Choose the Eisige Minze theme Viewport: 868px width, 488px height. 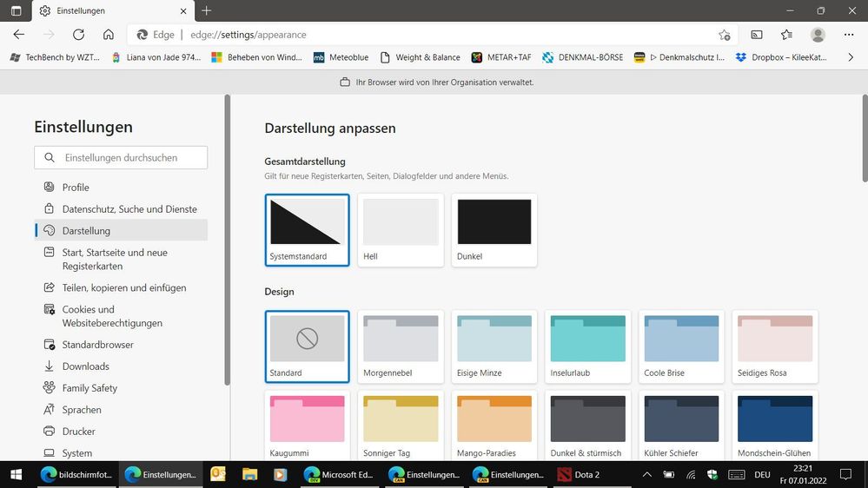pyautogui.click(x=494, y=346)
